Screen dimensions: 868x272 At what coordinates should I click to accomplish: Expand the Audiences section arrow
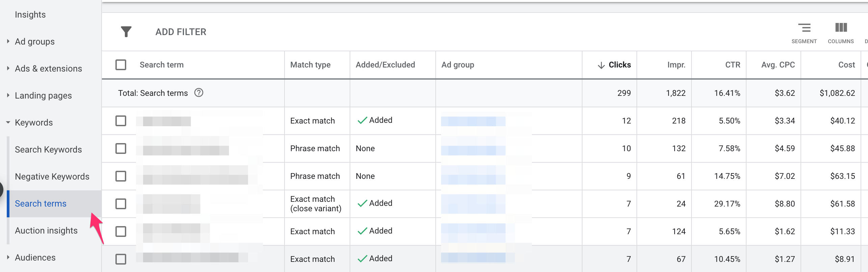pyautogui.click(x=8, y=257)
